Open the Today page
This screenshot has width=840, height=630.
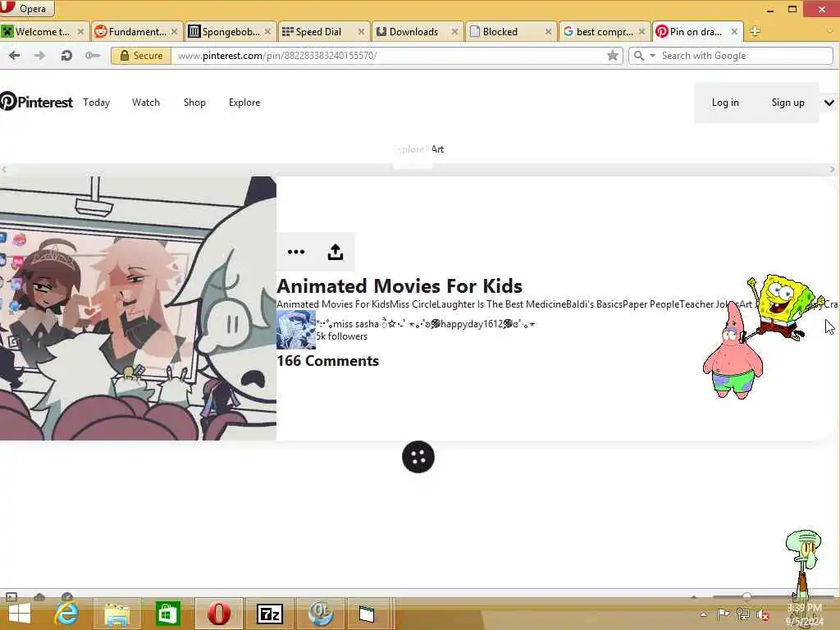(97, 103)
